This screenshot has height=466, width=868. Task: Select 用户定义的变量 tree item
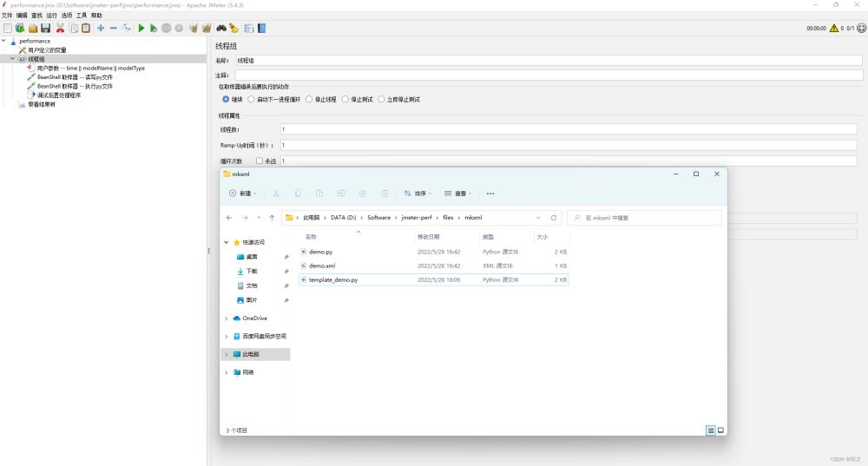coord(47,49)
